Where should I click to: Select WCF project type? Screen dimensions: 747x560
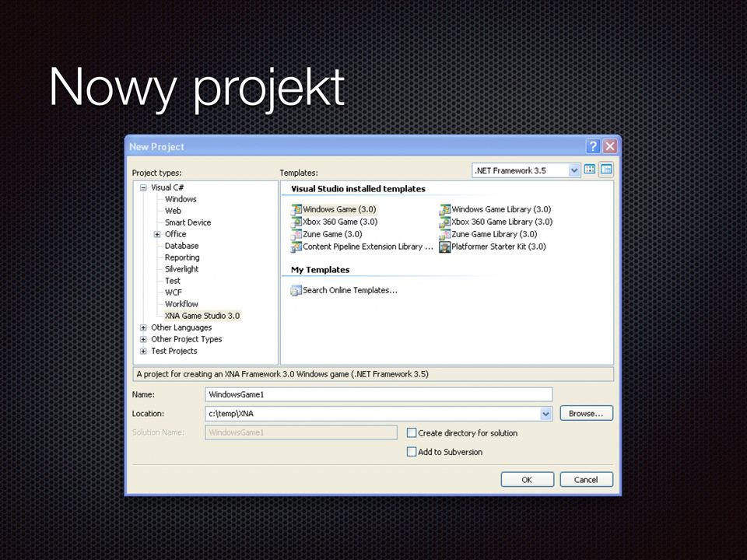click(x=174, y=292)
